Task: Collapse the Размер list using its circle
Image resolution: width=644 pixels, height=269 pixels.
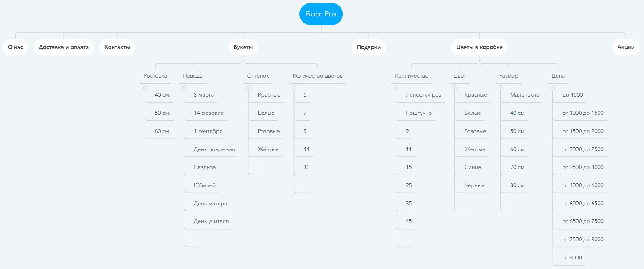Action: [501, 88]
